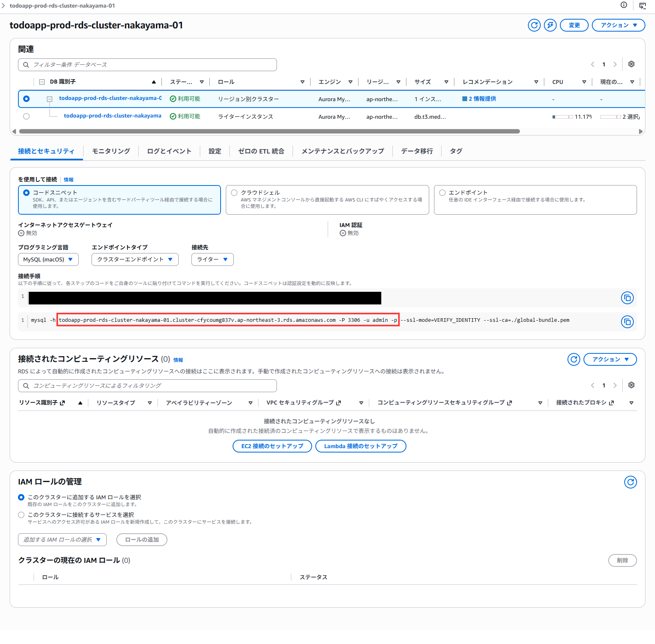Click the コンピューティングリソースによるフィルタリング search field
The height and width of the screenshot is (644, 655).
147,386
